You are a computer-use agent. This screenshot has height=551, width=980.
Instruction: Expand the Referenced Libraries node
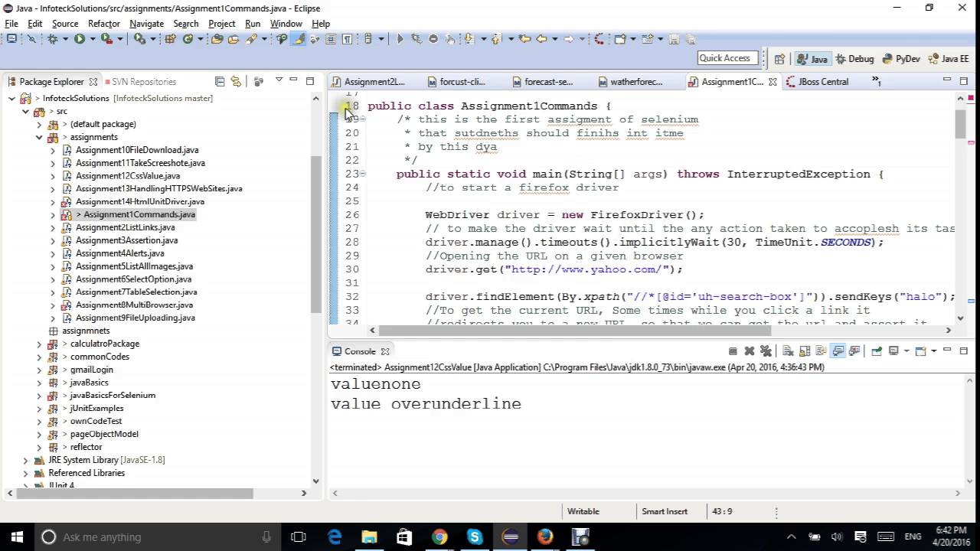click(25, 473)
